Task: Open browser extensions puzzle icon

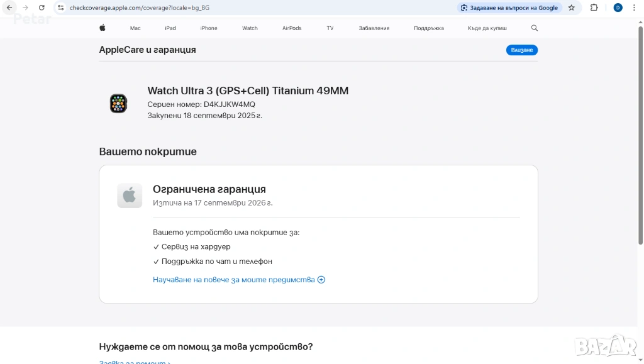Action: [x=594, y=8]
